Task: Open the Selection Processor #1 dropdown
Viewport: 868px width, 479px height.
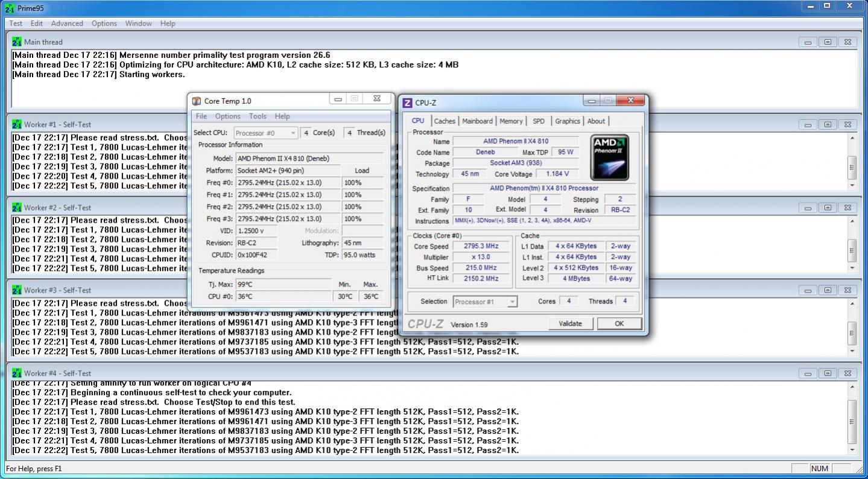Action: click(485, 302)
